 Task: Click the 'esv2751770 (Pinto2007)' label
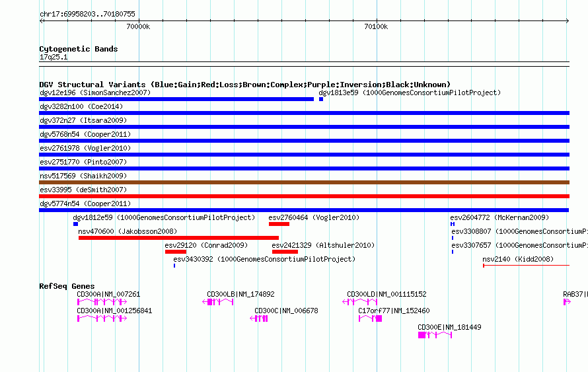83,162
